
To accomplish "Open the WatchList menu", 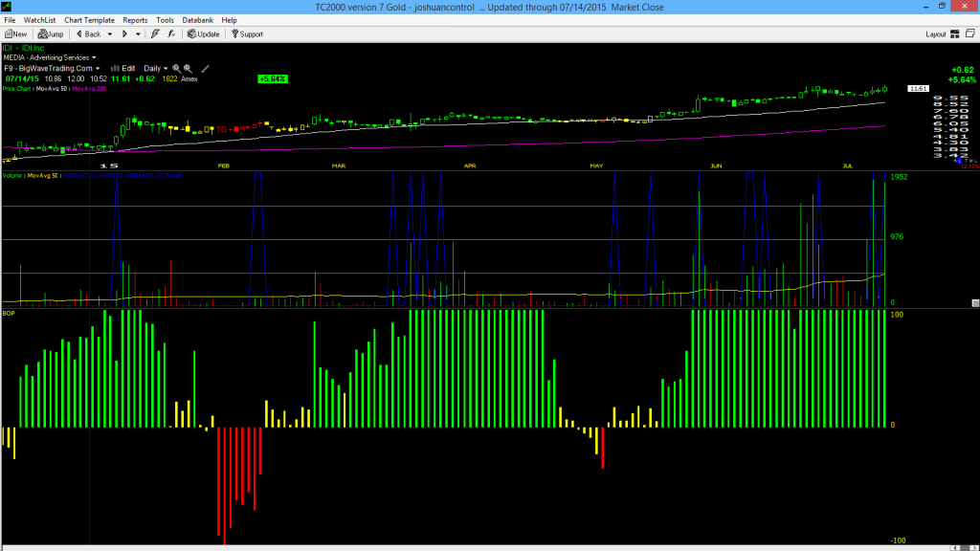I will point(39,20).
